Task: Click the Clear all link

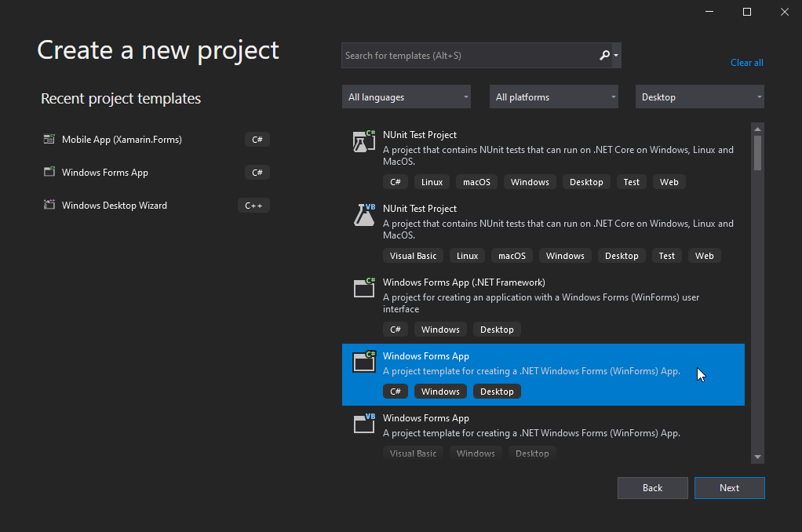Action: point(746,63)
